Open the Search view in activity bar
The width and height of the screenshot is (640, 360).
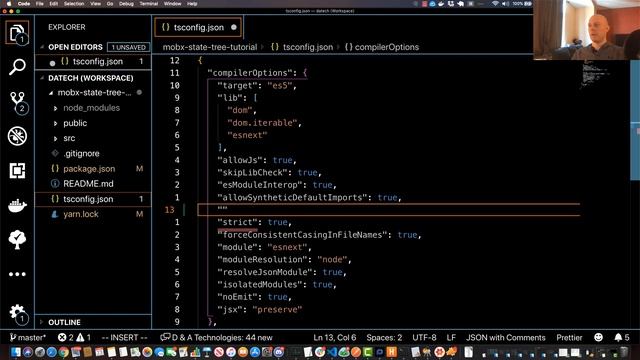pos(17,67)
